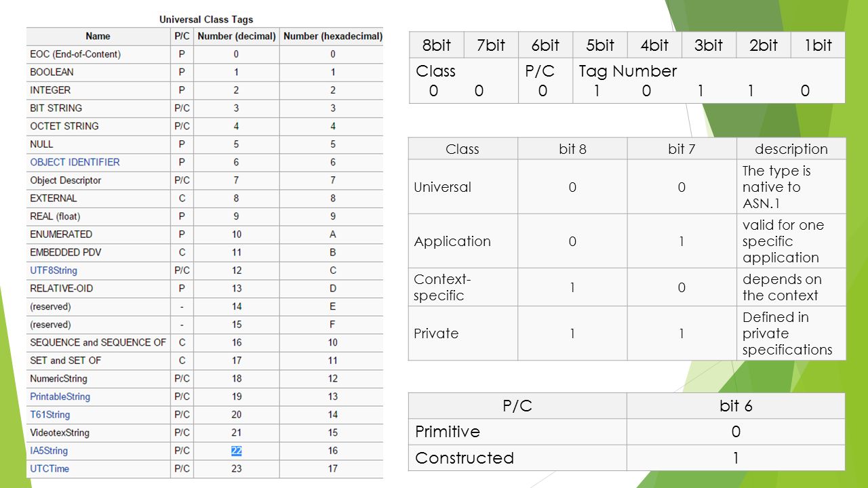The image size is (868, 488).
Task: Select the 'Application' class cell
Action: click(x=463, y=241)
